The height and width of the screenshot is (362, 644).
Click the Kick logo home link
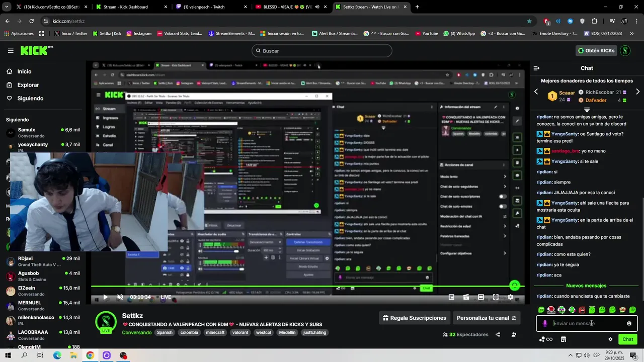(37, 50)
